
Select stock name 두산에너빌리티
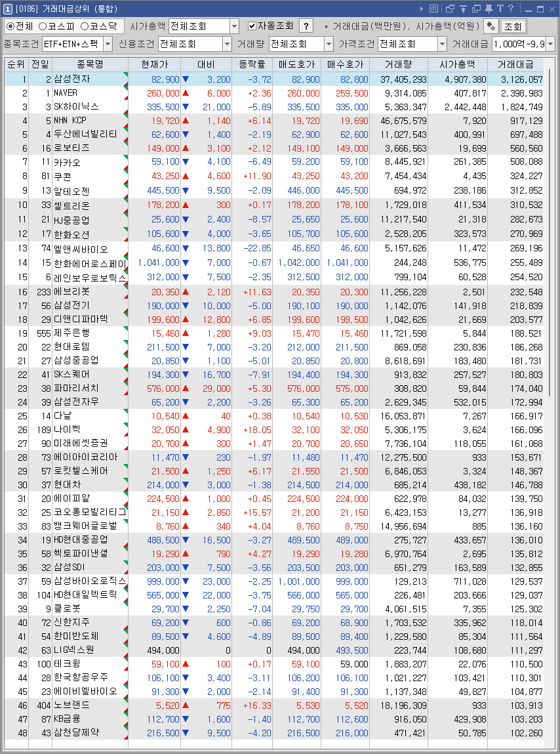click(85, 134)
